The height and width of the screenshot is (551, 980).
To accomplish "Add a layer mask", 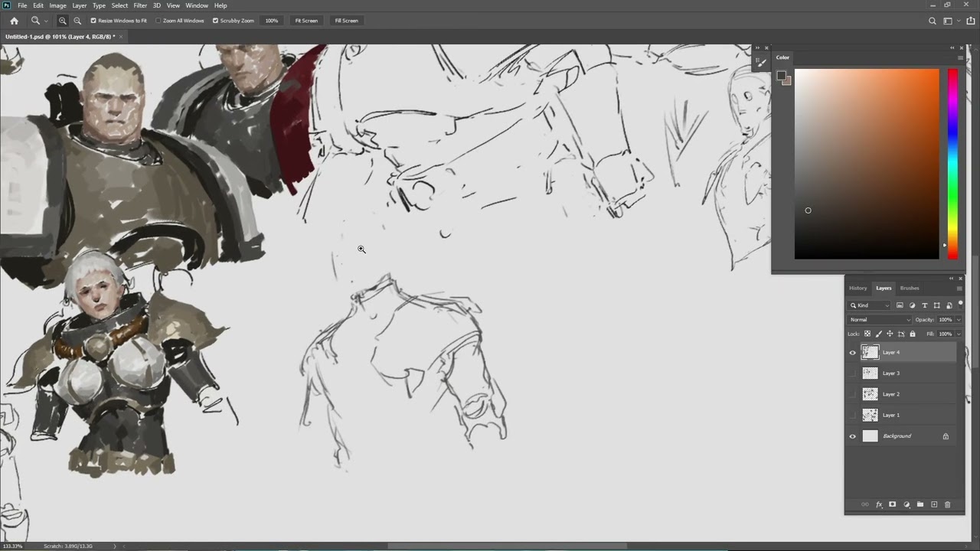I will tap(893, 504).
